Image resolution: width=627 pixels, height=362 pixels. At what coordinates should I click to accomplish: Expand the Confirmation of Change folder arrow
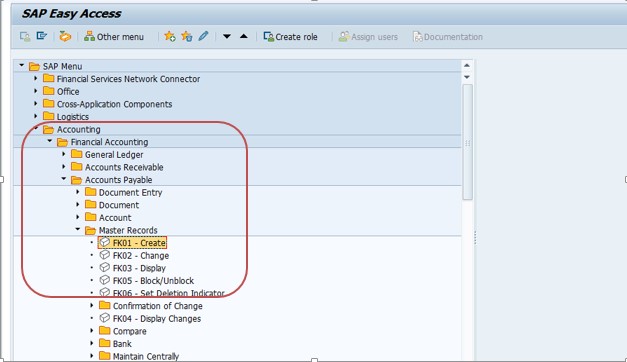(x=92, y=305)
